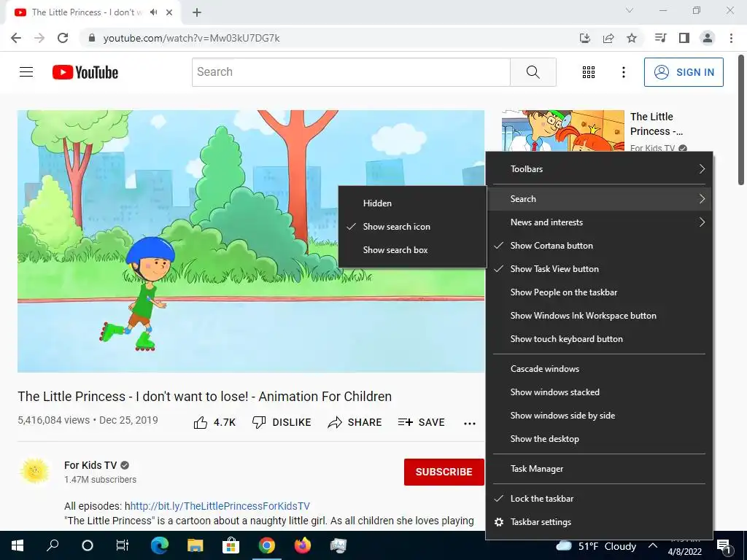Viewport: 747px width, 560px height.
Task: Open Microsoft Store from the taskbar
Action: pyautogui.click(x=231, y=545)
